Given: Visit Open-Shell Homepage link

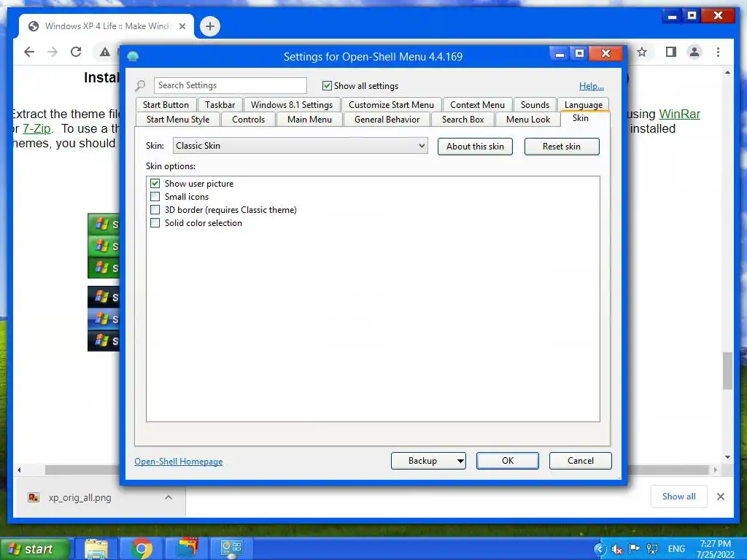Looking at the screenshot, I should point(178,462).
